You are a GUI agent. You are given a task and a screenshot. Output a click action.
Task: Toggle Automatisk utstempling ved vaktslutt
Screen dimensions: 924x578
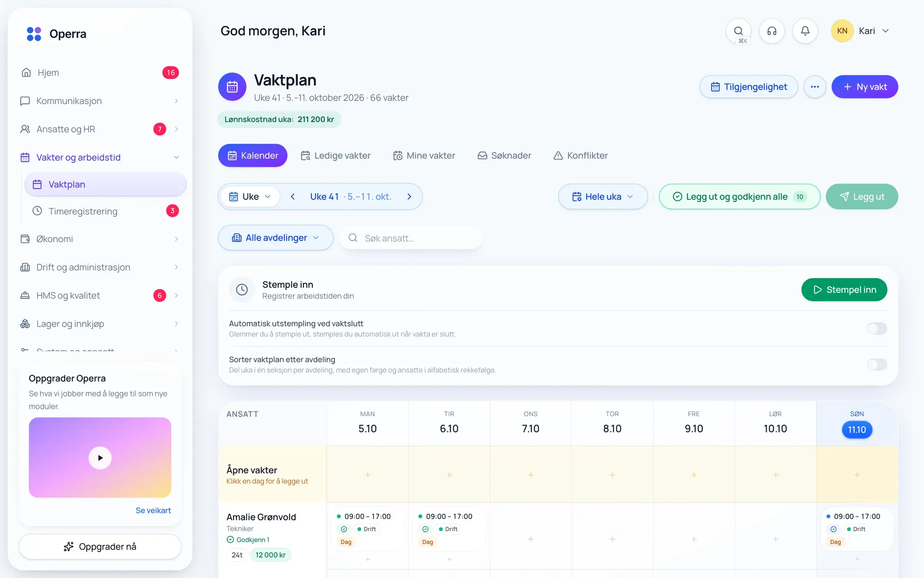877,329
